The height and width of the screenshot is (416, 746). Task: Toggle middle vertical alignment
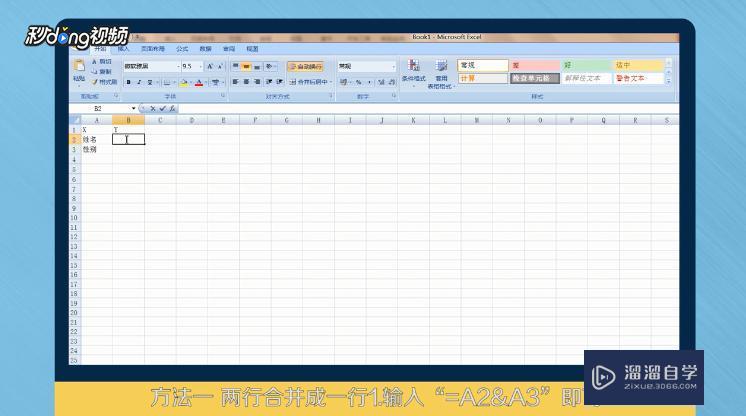246,66
